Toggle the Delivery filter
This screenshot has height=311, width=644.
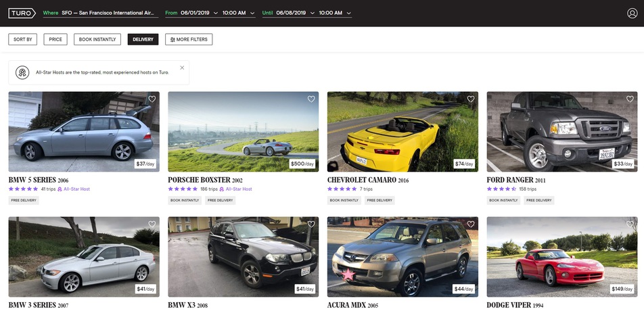(143, 40)
